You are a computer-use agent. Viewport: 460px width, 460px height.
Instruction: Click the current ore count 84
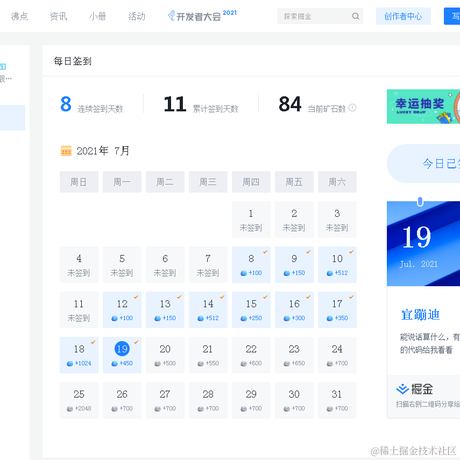click(x=290, y=104)
